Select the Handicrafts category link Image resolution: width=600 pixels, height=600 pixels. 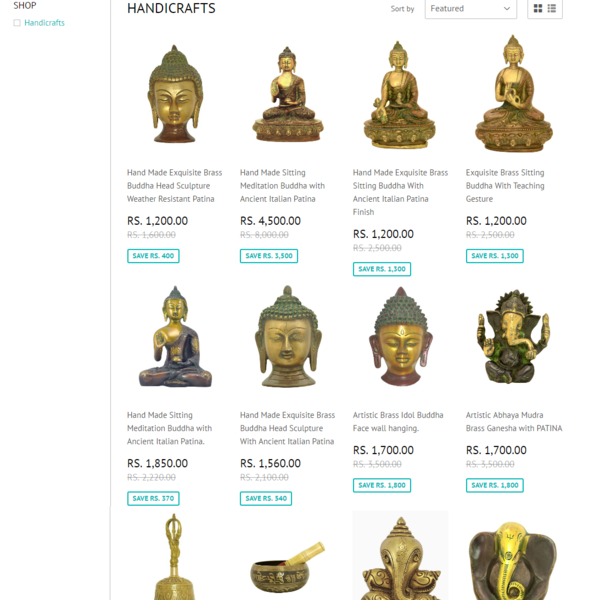[x=44, y=23]
